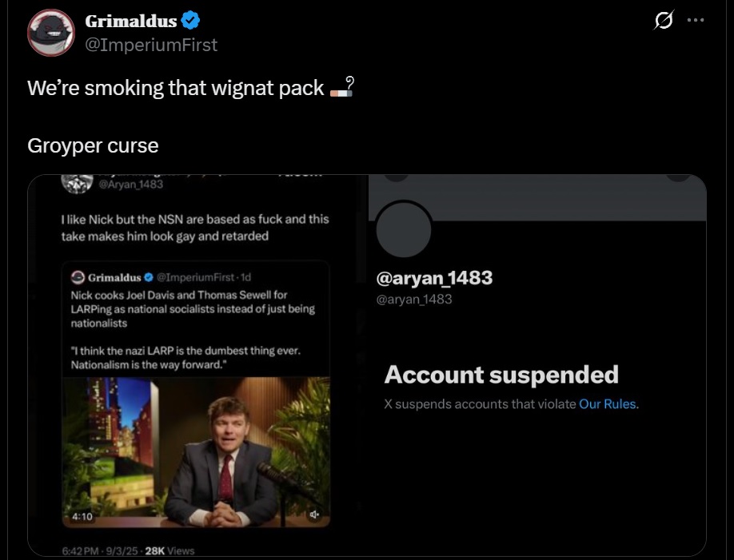Click the 4:10 video duration label
Image resolution: width=734 pixels, height=560 pixels.
[x=83, y=517]
